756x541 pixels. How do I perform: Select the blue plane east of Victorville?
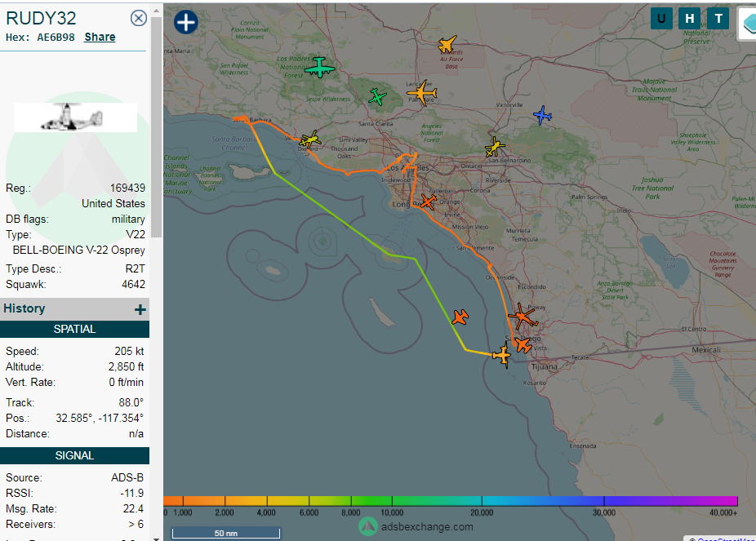542,115
